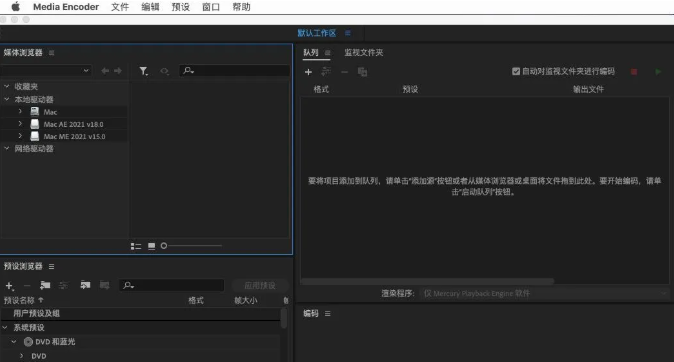Open the 渲染程序 renderer dropdown
674x362 pixels.
(545, 294)
